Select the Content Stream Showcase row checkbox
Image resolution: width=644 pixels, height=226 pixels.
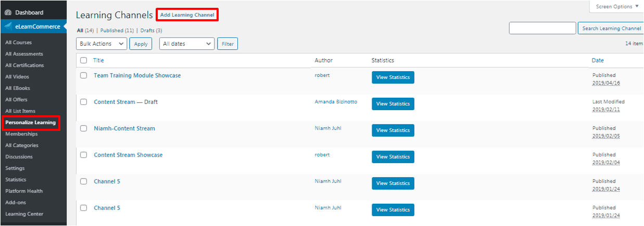tap(83, 155)
